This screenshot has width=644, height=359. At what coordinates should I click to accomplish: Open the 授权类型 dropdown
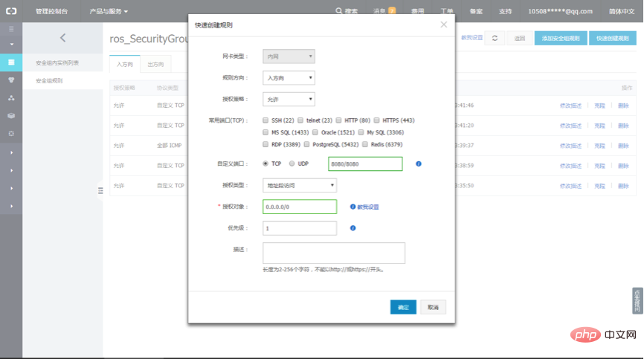[300, 186]
